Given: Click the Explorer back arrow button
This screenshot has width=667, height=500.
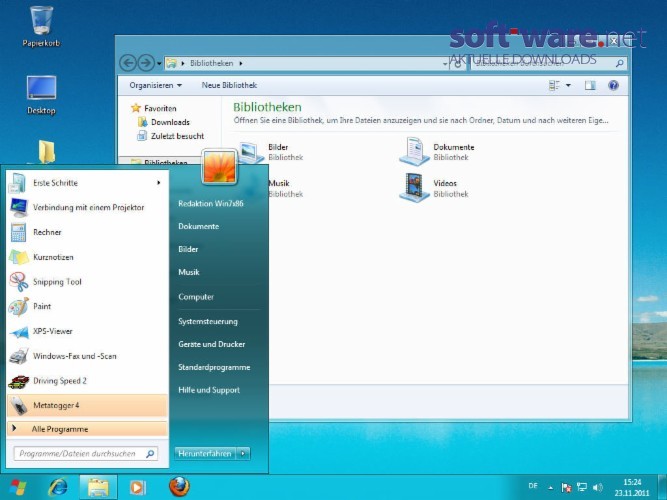Looking at the screenshot, I should [128, 63].
